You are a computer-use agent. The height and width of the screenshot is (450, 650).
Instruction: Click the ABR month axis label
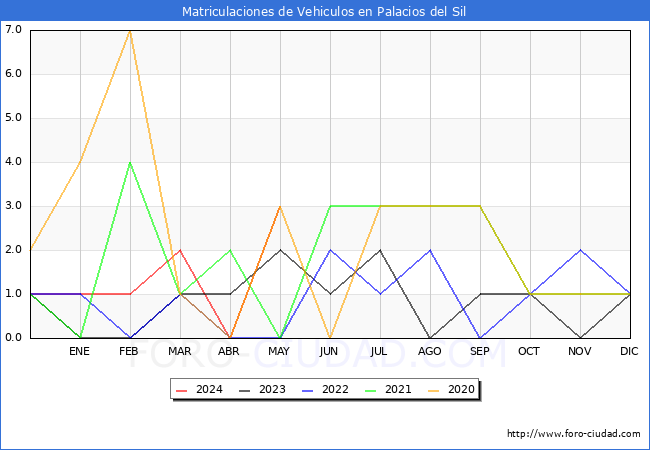[229, 351]
